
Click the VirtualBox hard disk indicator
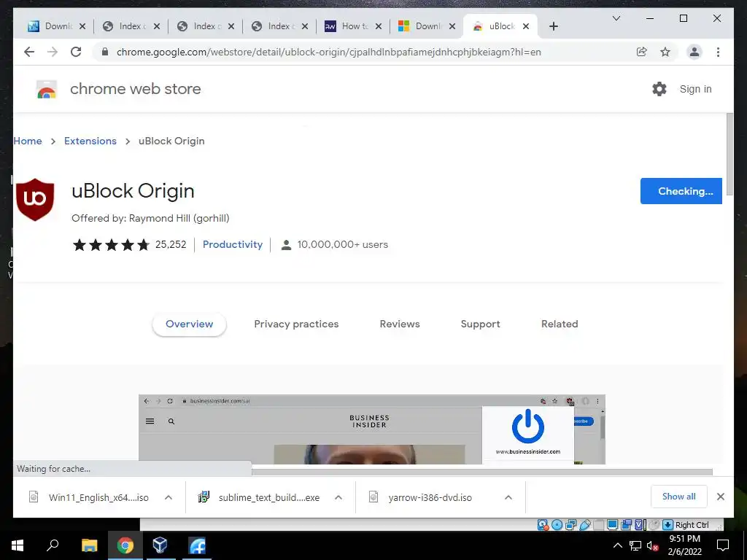[x=543, y=525]
